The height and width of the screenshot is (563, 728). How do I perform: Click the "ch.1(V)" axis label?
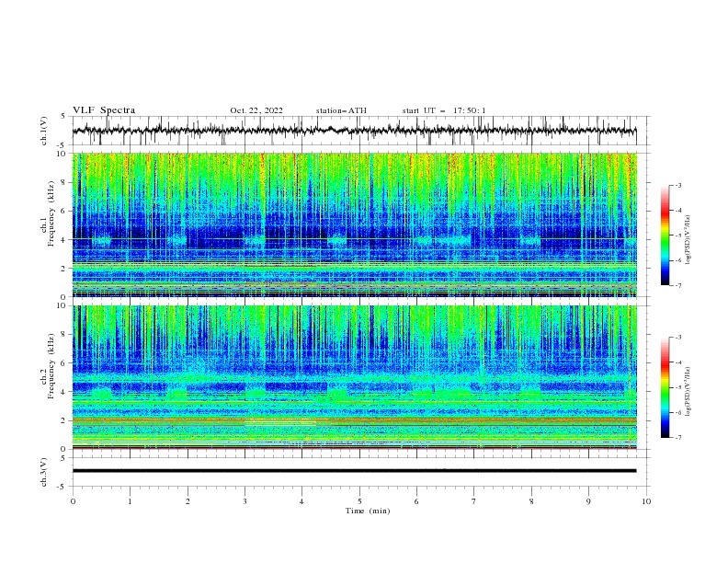point(44,131)
